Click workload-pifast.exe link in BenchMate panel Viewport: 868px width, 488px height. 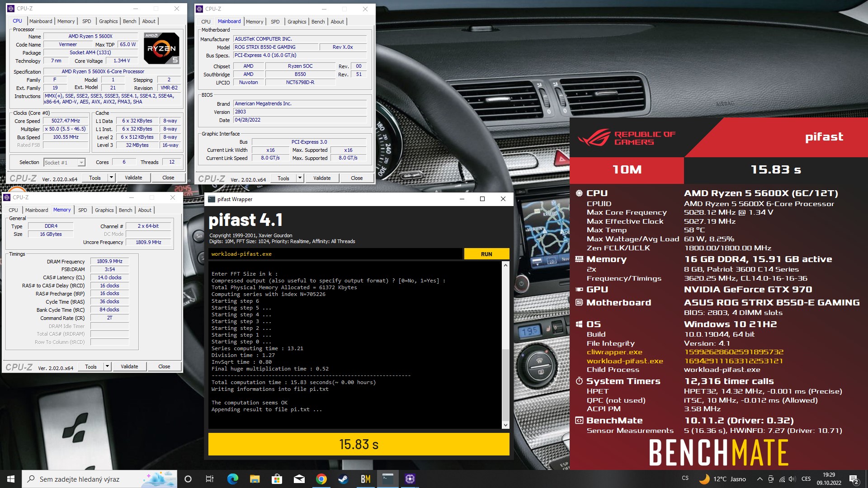(x=625, y=361)
